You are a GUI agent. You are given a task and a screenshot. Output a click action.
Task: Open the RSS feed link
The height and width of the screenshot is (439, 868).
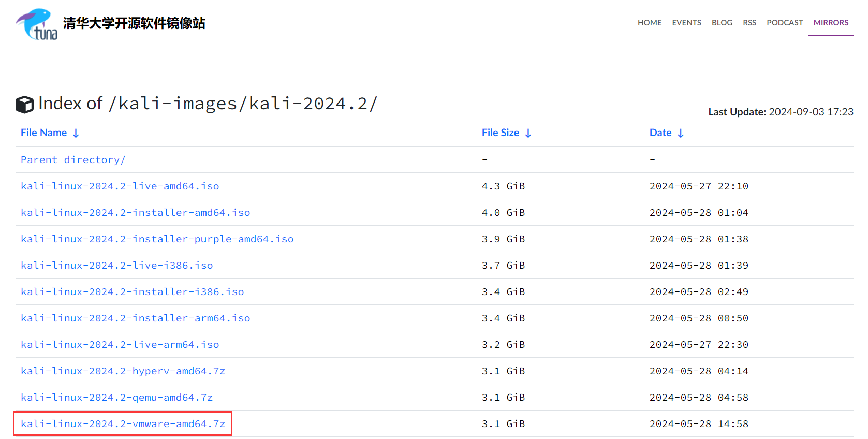[x=749, y=23]
